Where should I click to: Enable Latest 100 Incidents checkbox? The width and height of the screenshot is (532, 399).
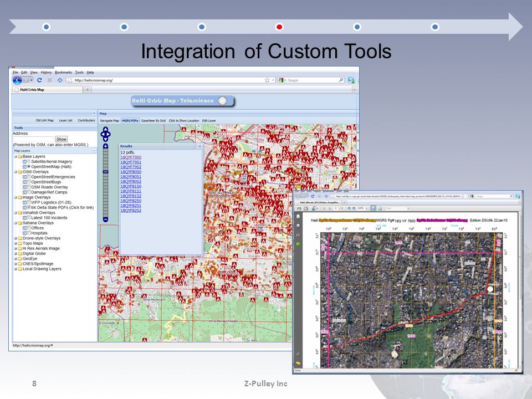click(29, 218)
